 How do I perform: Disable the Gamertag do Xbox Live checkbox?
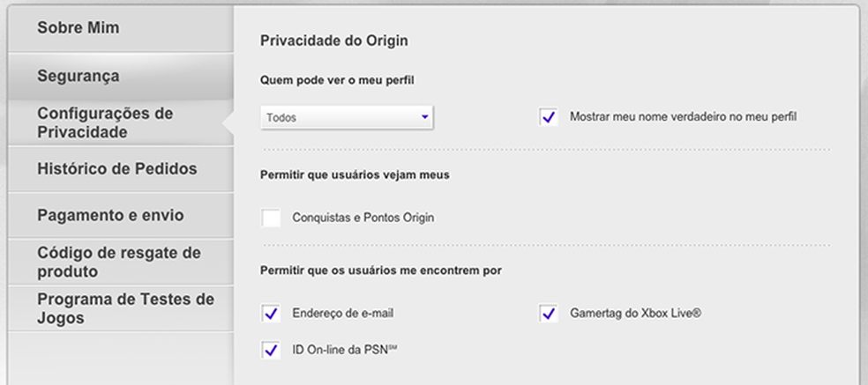550,313
